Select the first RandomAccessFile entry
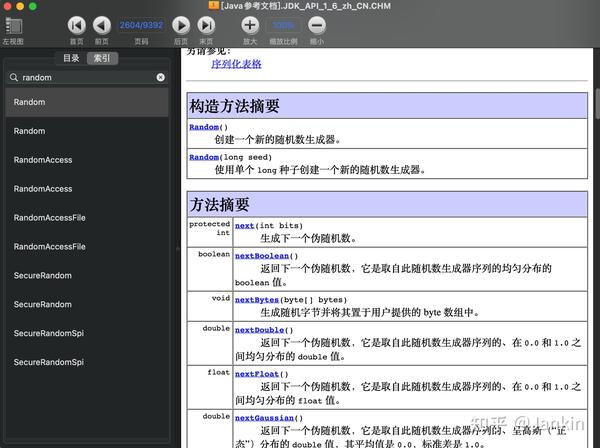600x448 pixels. pos(87,218)
